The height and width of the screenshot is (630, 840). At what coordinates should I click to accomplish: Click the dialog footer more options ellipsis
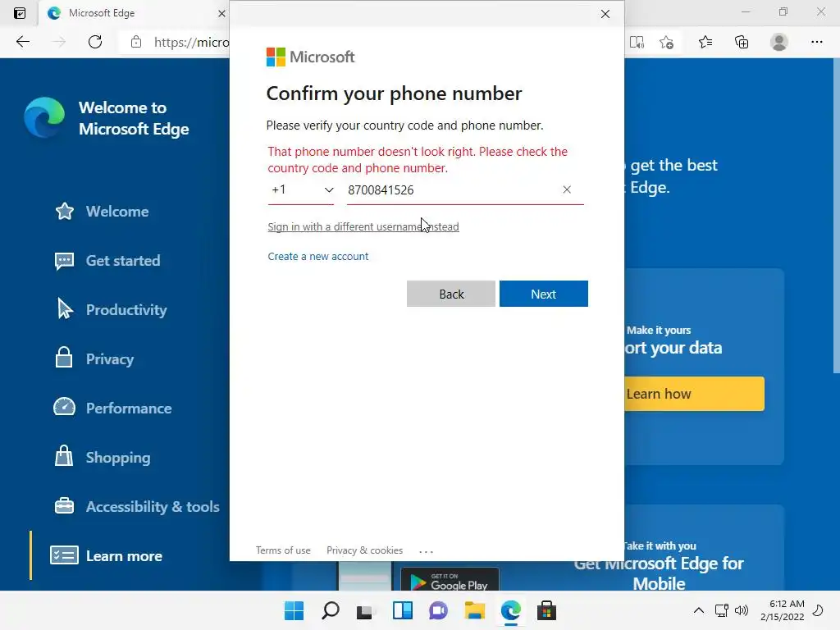426,551
